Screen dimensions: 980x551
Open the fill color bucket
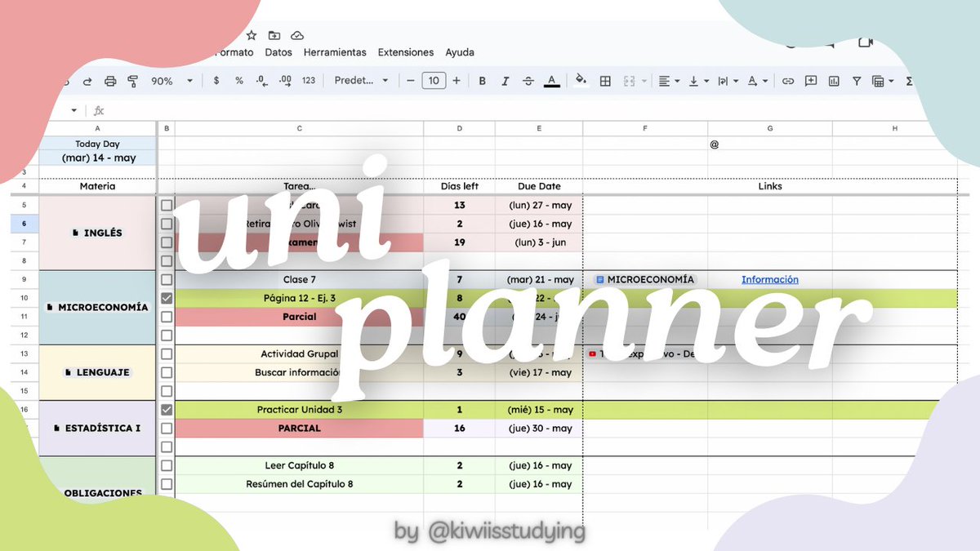(581, 81)
